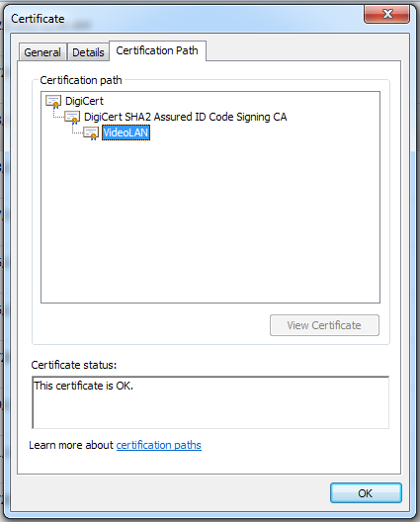This screenshot has height=522, width=420.
Task: Switch to the General tab
Action: point(42,52)
